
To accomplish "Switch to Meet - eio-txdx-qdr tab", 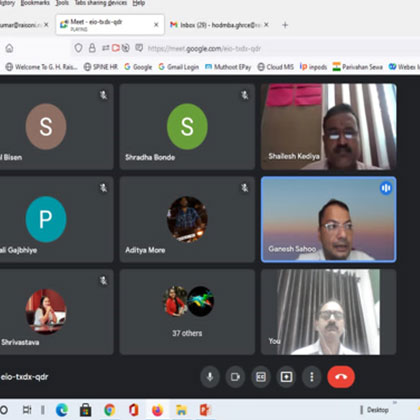I will 110,25.
